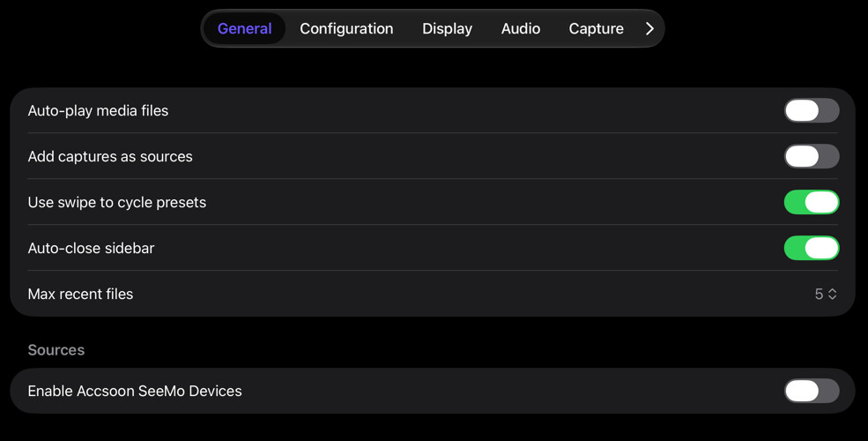Enable Auto-play media files switch
Screen dimensions: 868x441
[x=812, y=111]
